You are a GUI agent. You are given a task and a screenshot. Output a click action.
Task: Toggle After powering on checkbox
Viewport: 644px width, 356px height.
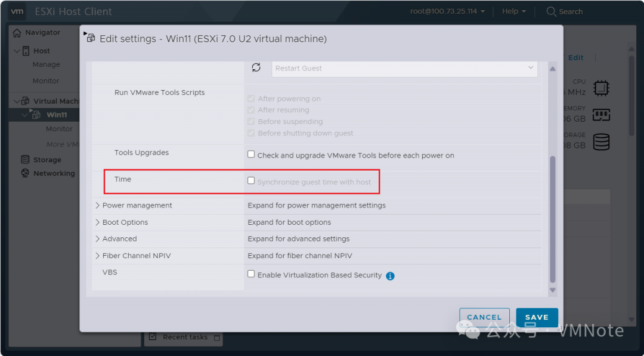point(251,98)
